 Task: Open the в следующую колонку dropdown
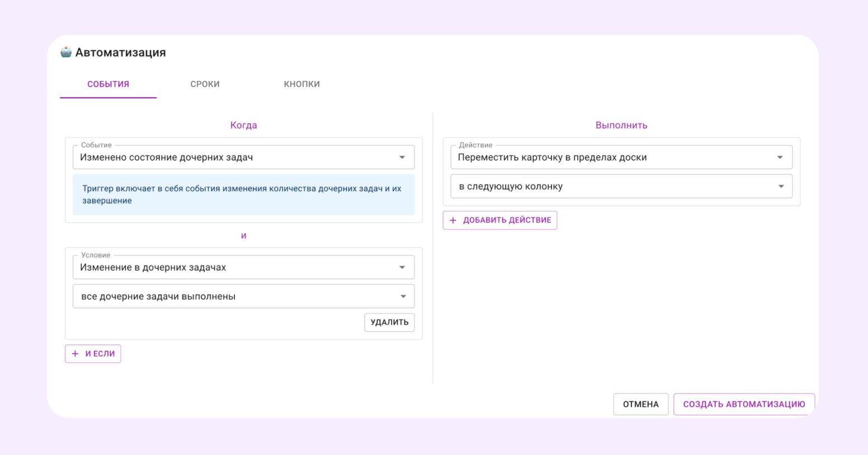(x=621, y=186)
